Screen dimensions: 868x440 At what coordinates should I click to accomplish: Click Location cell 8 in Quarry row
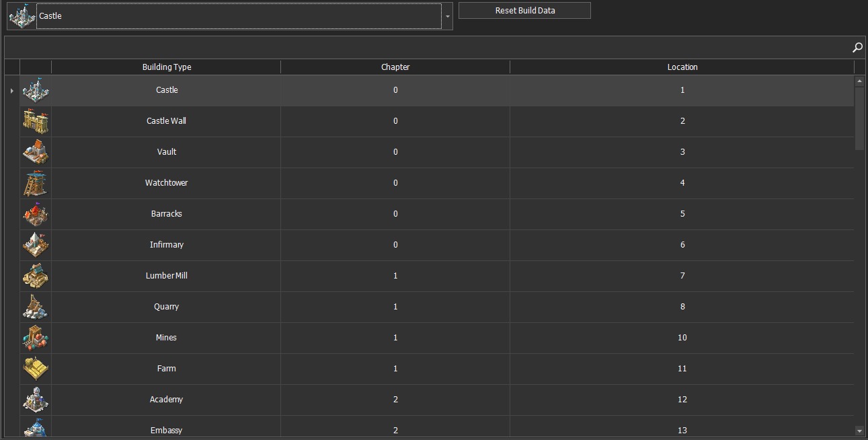point(682,307)
